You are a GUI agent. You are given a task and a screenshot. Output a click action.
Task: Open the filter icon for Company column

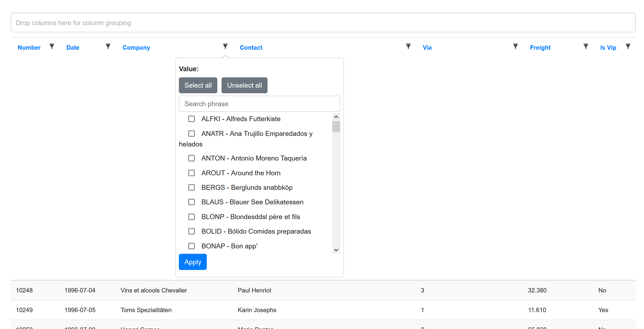225,46
